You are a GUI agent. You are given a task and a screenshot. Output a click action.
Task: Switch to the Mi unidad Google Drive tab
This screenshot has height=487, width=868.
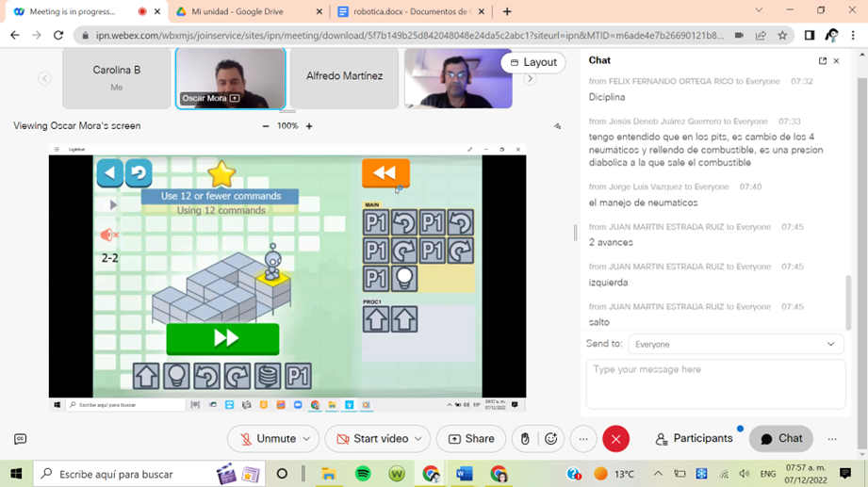click(249, 11)
